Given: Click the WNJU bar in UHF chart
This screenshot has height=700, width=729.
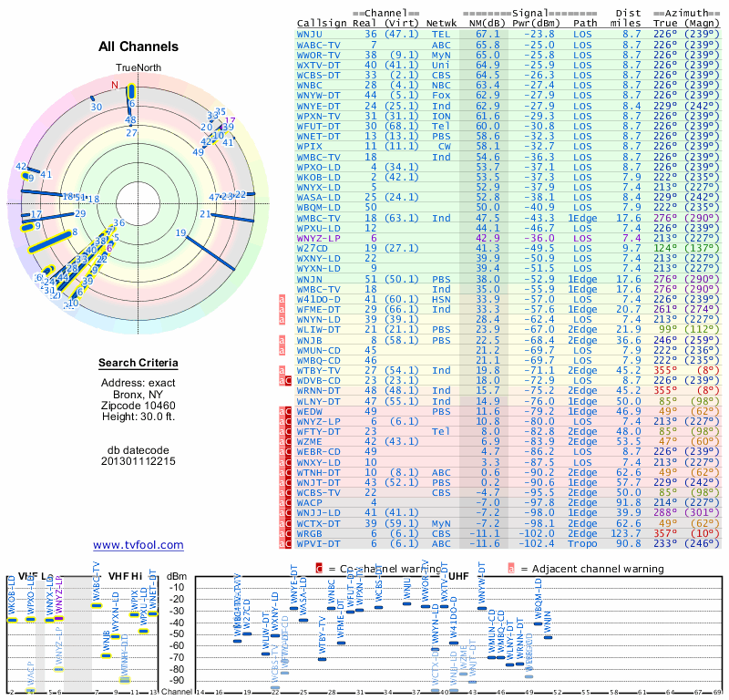Looking at the screenshot, I should coord(406,603).
